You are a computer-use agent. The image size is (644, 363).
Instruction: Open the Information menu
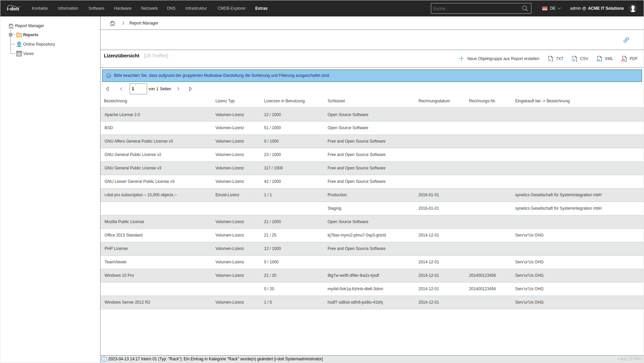tap(68, 8)
